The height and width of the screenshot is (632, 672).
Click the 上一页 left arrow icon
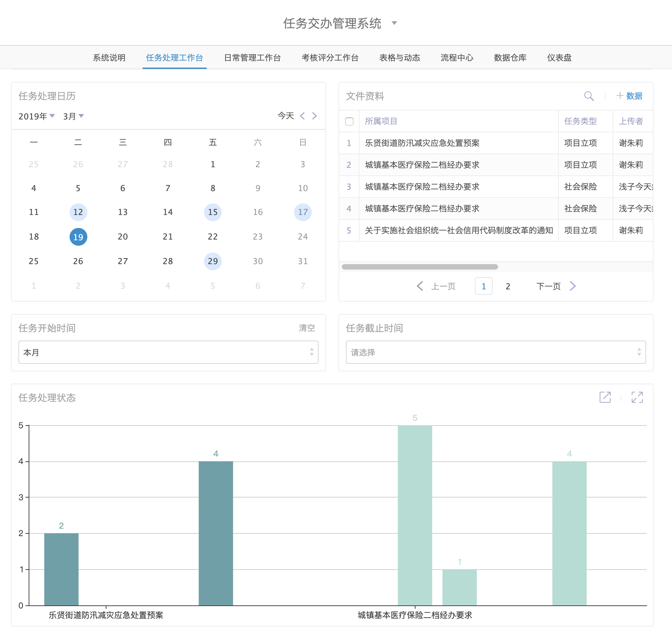420,286
